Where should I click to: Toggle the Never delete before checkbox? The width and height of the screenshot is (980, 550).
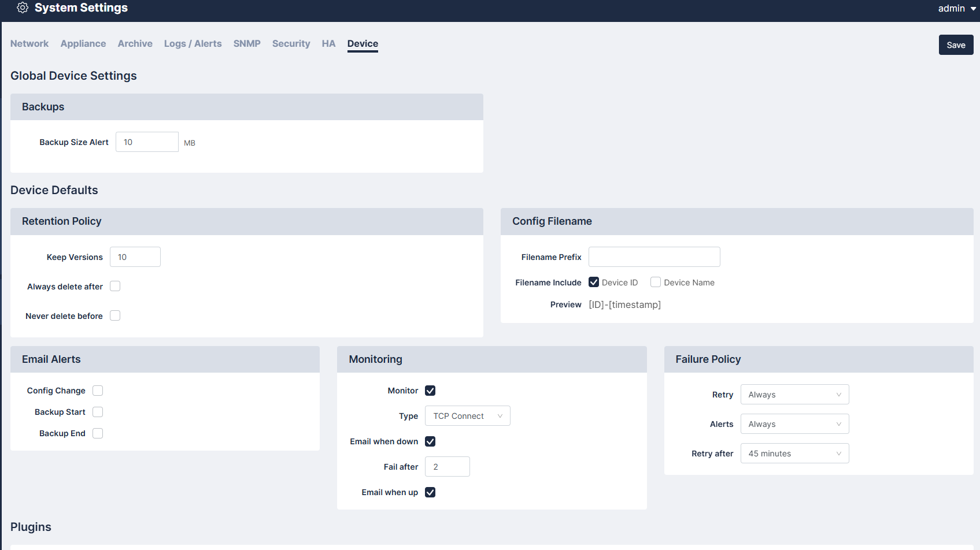(x=115, y=316)
